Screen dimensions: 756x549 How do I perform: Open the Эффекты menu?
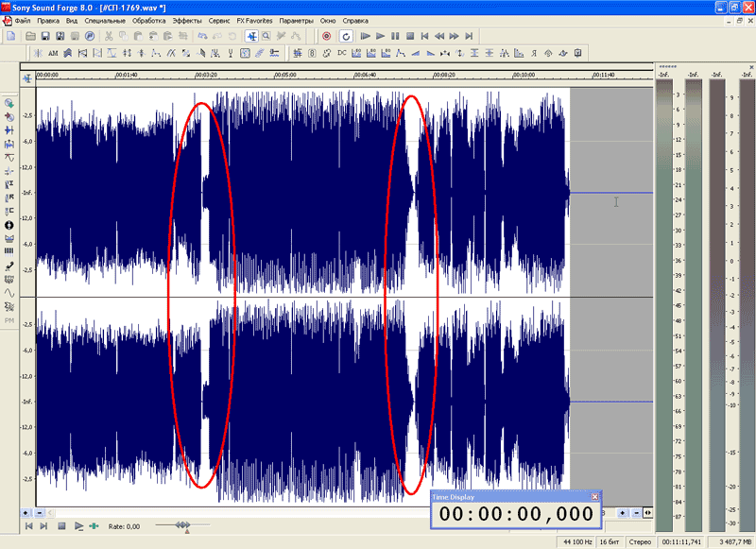pyautogui.click(x=186, y=20)
